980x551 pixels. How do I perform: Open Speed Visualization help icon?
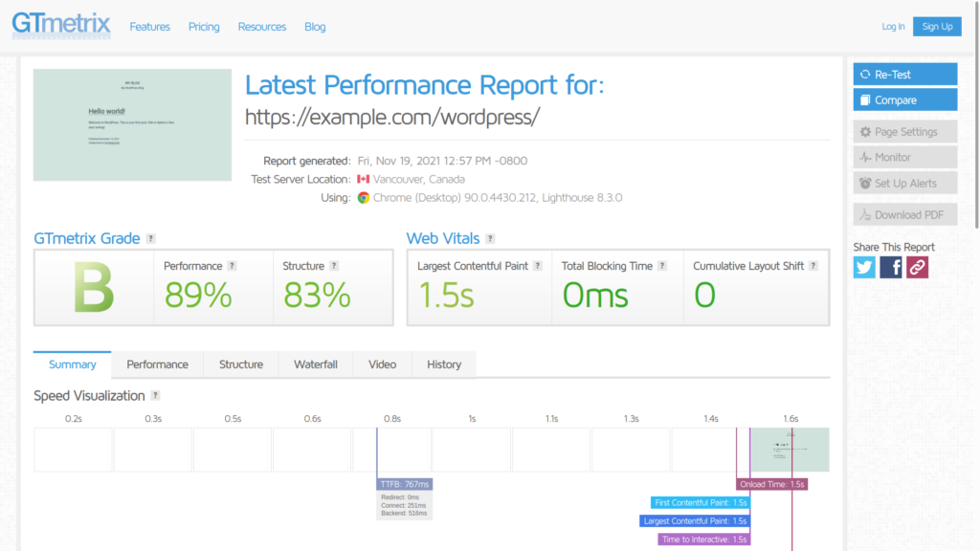[x=156, y=395]
